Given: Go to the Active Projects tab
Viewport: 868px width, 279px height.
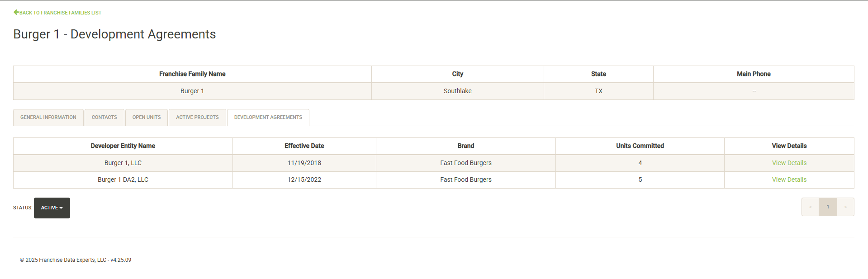Looking at the screenshot, I should coord(197,118).
